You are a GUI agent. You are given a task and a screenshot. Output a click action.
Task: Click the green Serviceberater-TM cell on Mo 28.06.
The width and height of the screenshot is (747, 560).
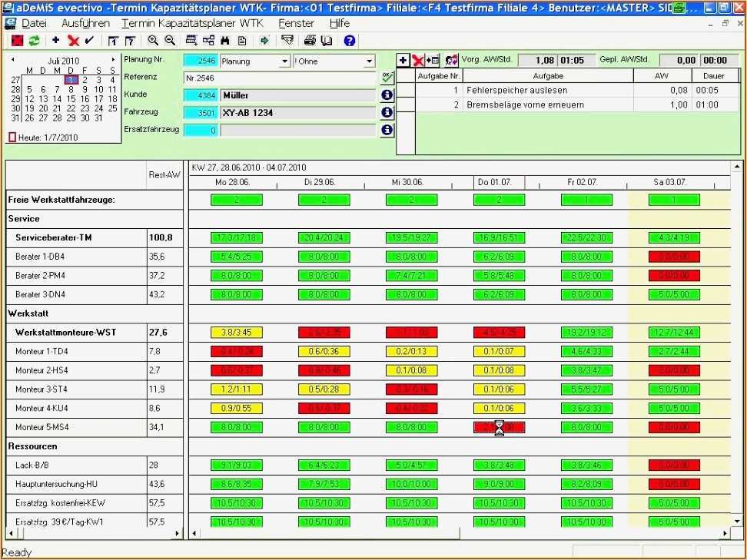pos(237,237)
